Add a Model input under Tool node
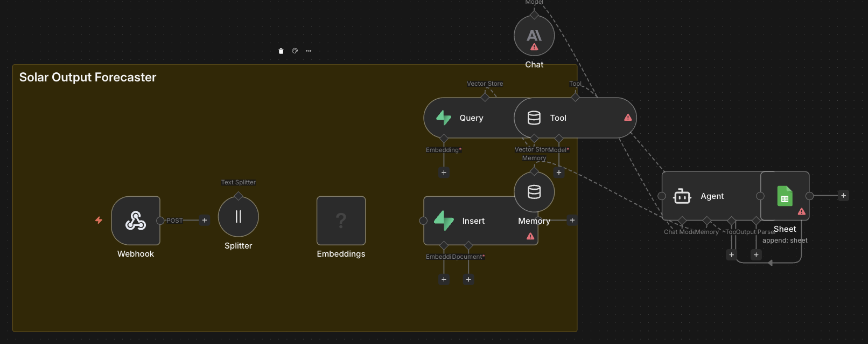 [x=559, y=173]
